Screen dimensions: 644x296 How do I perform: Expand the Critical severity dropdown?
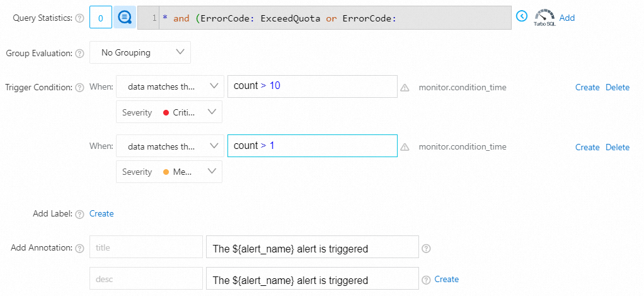[x=169, y=112]
